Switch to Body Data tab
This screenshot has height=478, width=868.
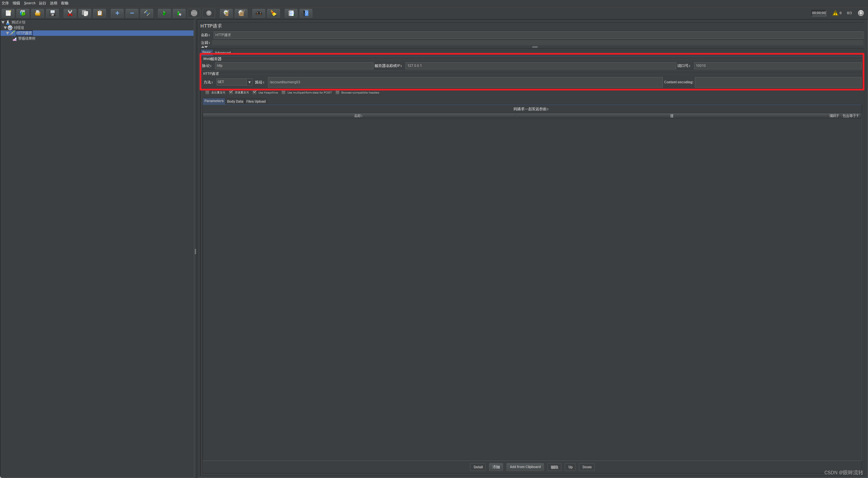(x=235, y=101)
